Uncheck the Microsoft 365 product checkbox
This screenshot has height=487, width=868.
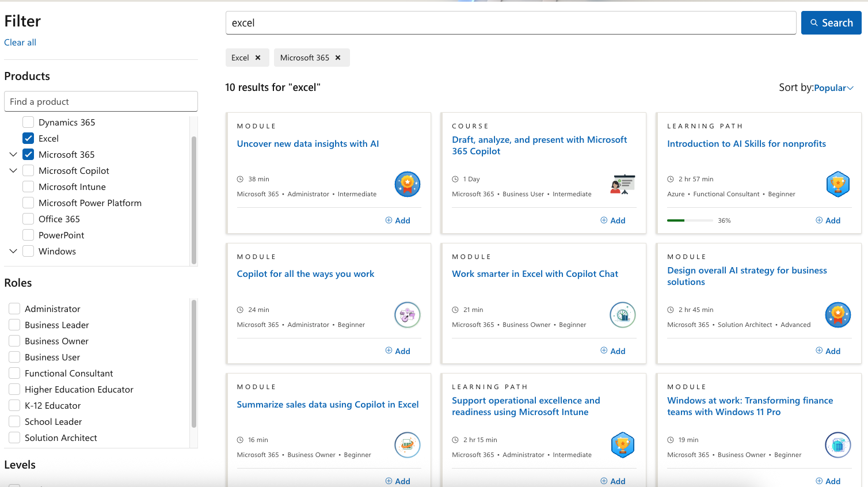pos(28,154)
